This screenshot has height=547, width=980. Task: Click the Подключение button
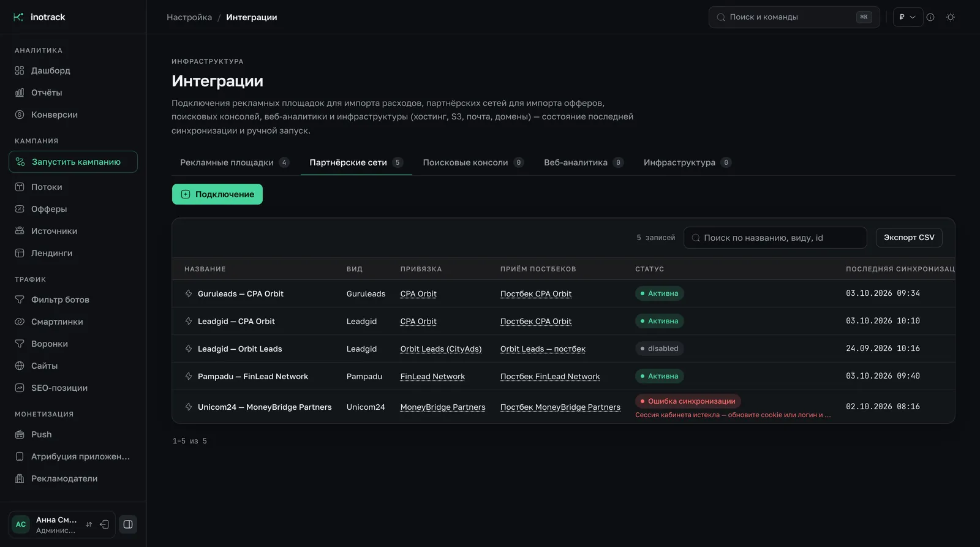(217, 194)
